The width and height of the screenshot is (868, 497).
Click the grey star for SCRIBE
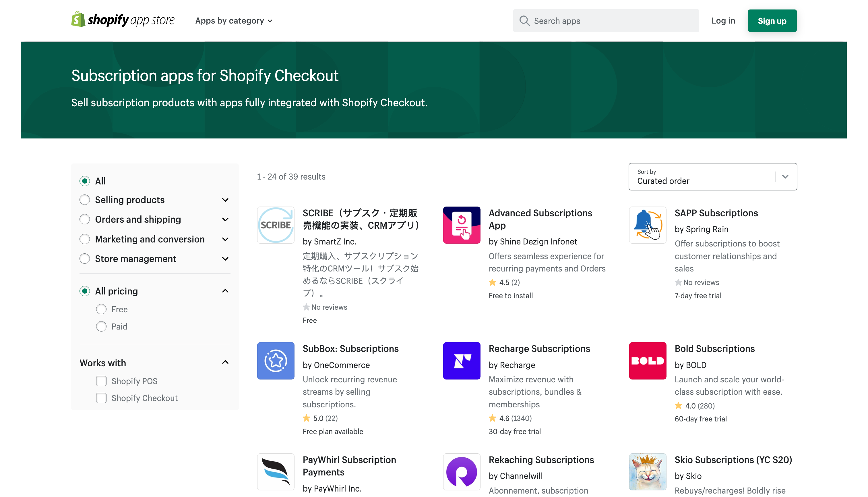[306, 307]
